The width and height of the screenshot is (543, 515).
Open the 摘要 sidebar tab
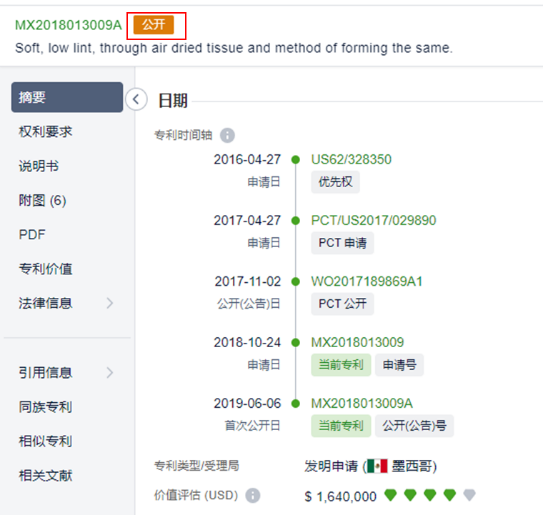(x=67, y=97)
